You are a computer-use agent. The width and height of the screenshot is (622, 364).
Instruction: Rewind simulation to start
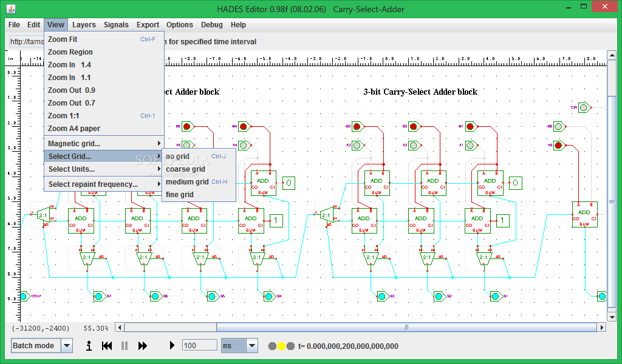click(107, 346)
